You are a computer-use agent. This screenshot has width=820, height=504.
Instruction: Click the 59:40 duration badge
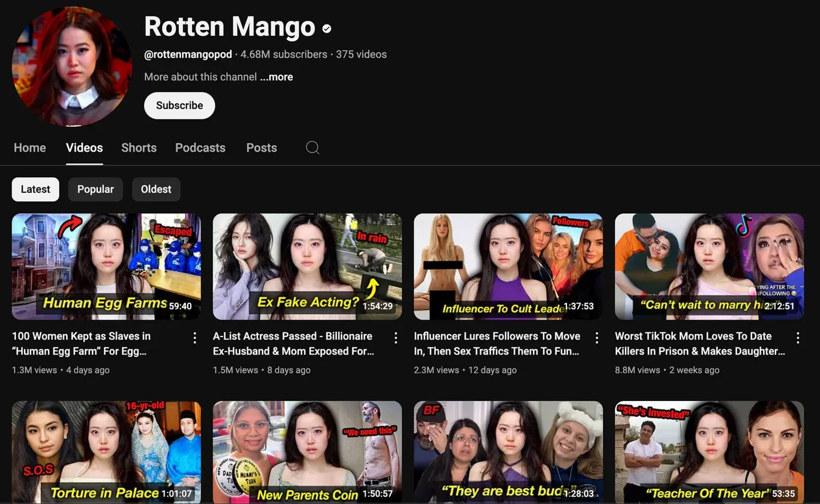pos(180,306)
